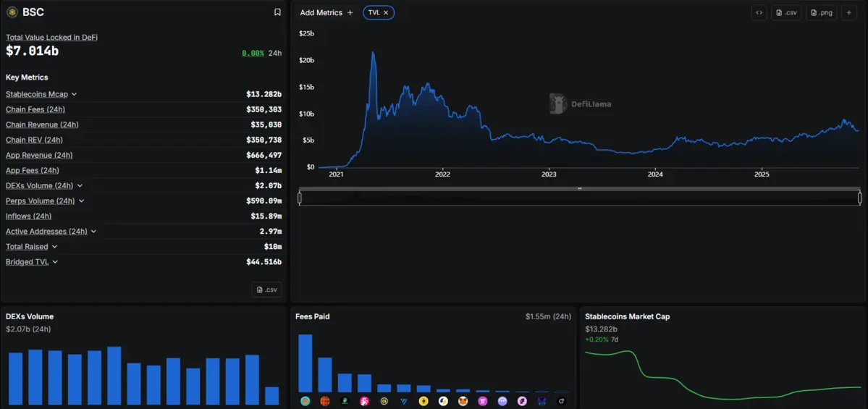Export the chart as .png

(822, 12)
